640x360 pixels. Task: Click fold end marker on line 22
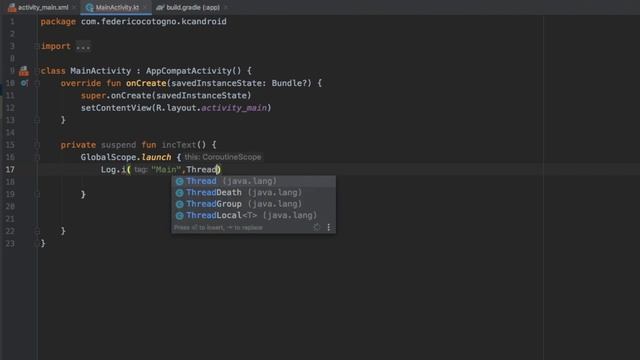coord(37,231)
